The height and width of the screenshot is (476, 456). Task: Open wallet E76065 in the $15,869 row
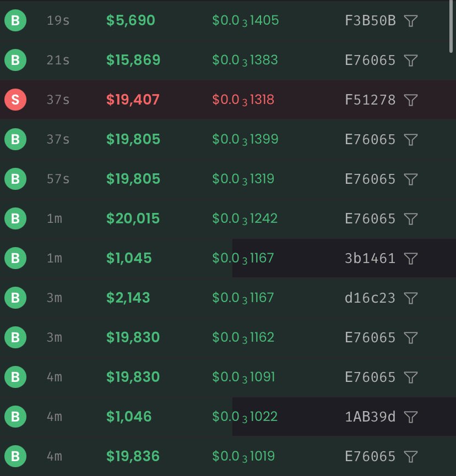[x=370, y=60]
